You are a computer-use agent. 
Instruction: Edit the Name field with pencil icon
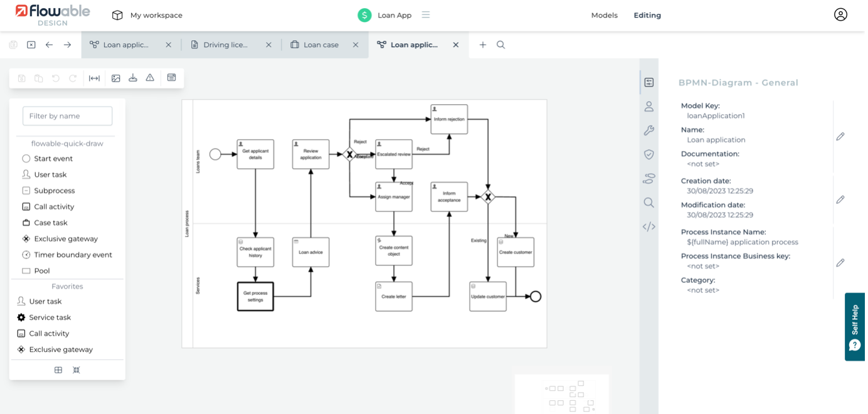(x=840, y=137)
